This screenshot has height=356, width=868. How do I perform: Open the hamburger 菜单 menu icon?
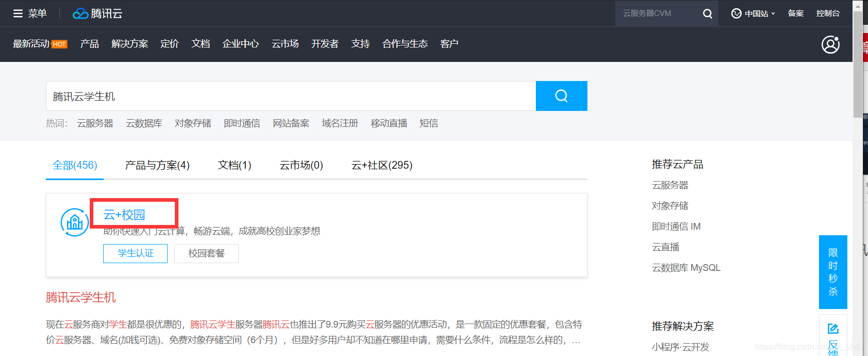tap(18, 13)
